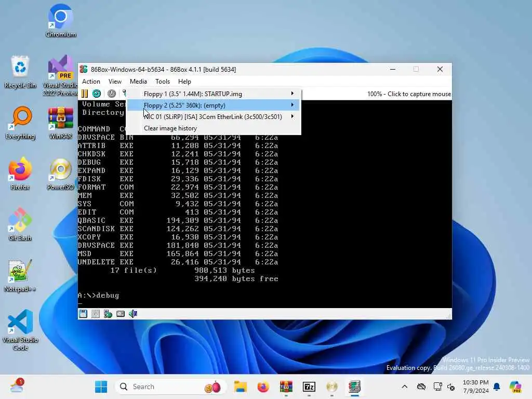Open the Windows Start menu
This screenshot has width=532, height=399.
pos(101,387)
